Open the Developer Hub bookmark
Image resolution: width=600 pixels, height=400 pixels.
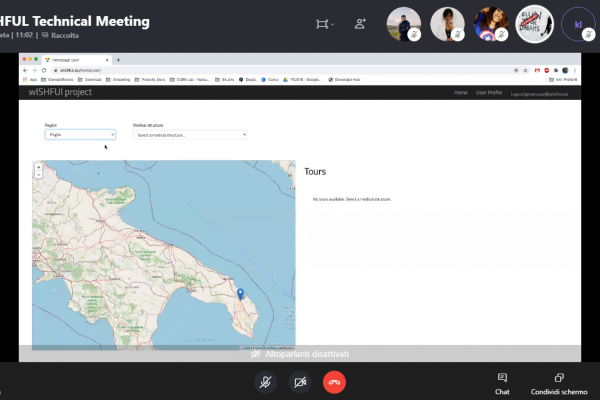point(344,80)
